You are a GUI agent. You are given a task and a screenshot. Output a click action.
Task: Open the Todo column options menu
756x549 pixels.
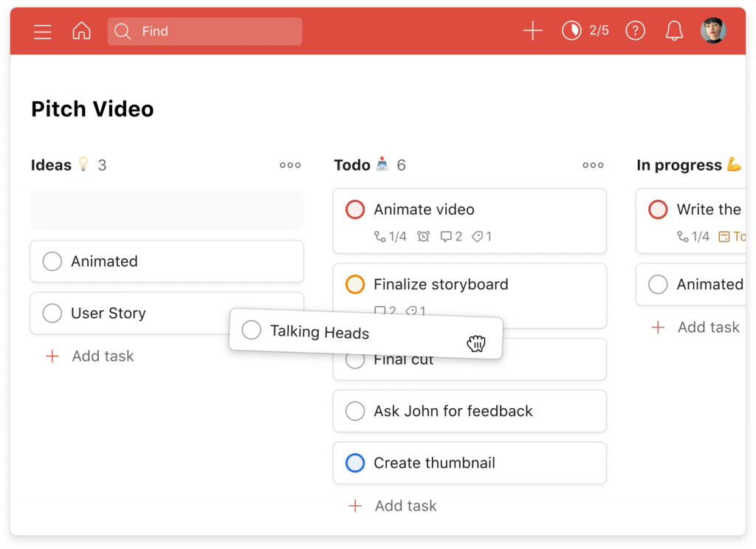pos(593,165)
